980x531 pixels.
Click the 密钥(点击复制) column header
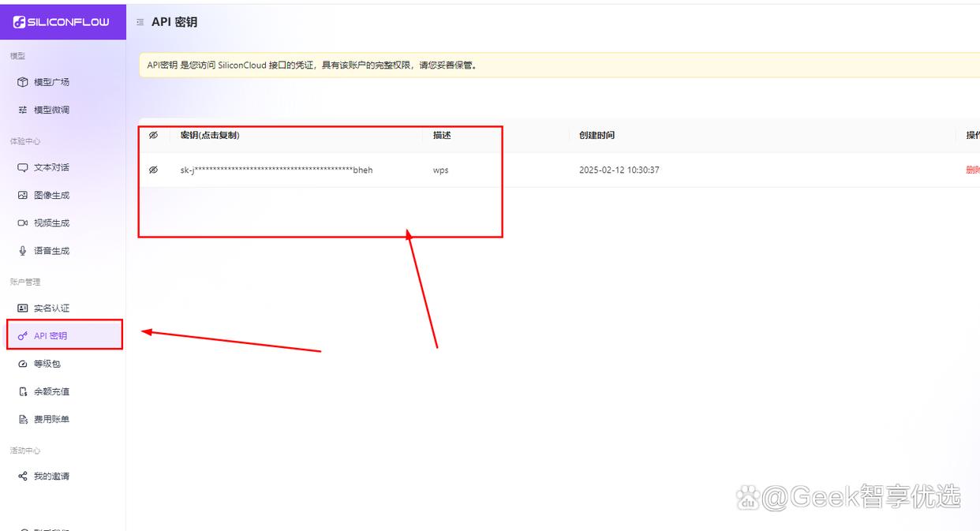click(x=210, y=135)
